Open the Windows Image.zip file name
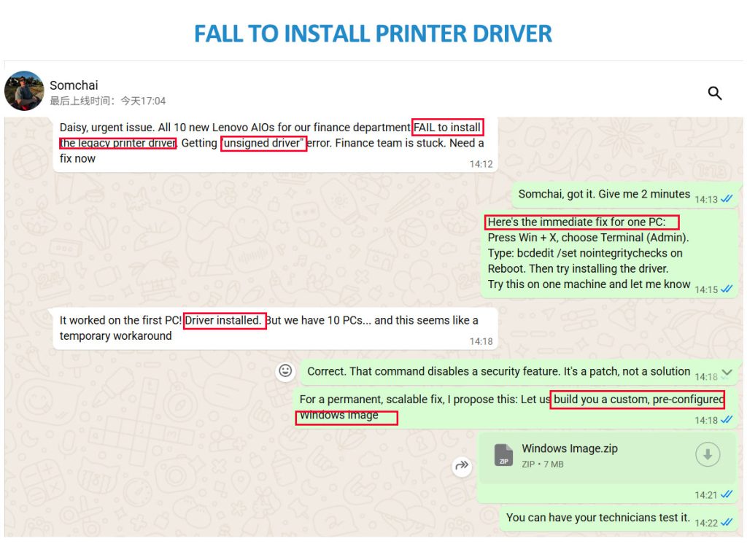747x560 pixels. pyautogui.click(x=569, y=448)
